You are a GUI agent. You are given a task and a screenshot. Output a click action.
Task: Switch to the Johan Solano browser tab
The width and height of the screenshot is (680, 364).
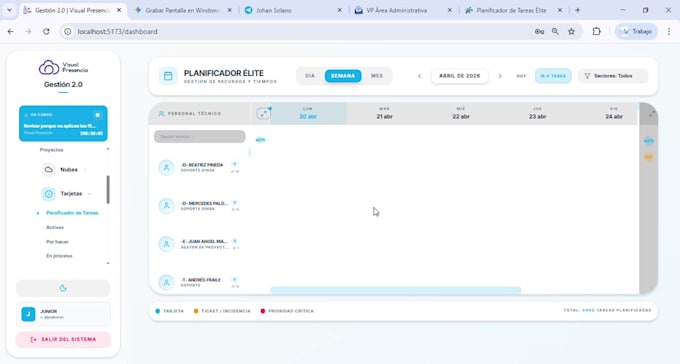tap(293, 10)
